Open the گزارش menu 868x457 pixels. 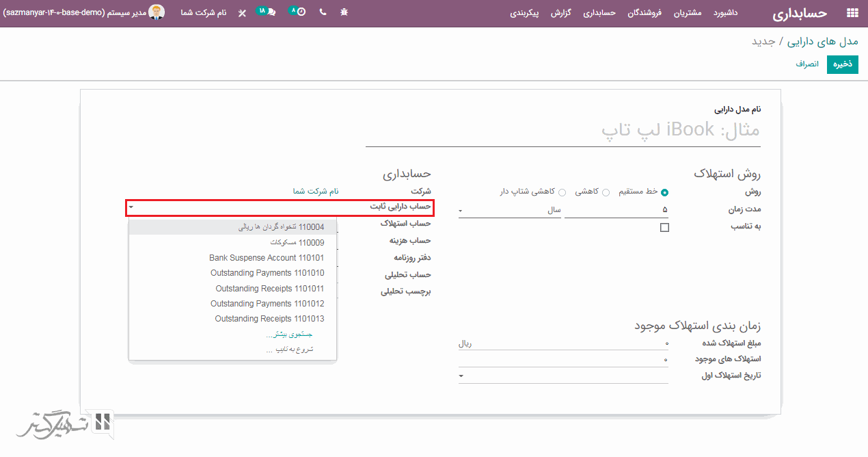561,13
